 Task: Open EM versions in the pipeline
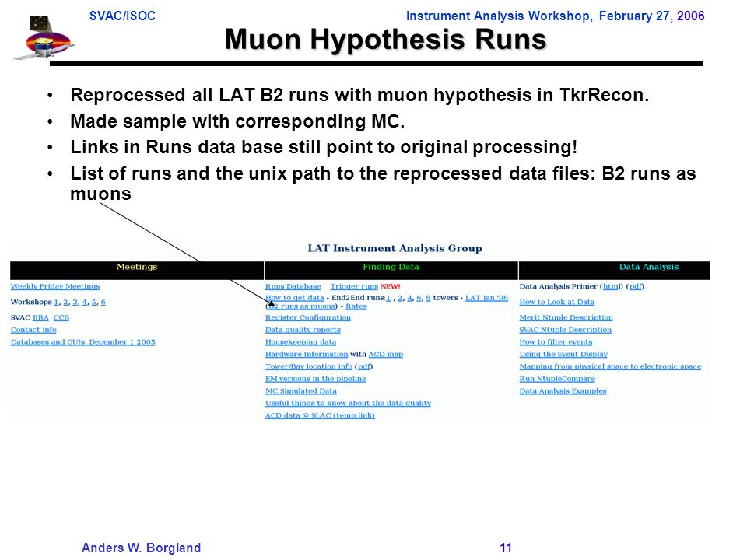tap(315, 379)
